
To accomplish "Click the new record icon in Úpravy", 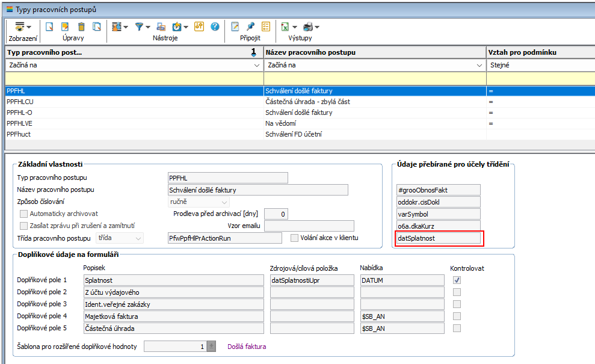I will point(50,26).
